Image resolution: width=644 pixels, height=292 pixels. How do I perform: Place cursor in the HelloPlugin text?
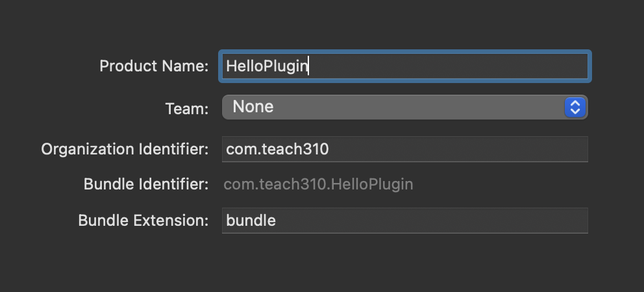[266, 66]
